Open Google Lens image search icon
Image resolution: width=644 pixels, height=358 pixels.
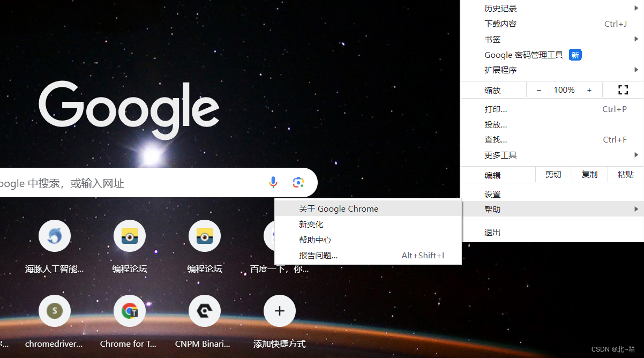click(298, 183)
